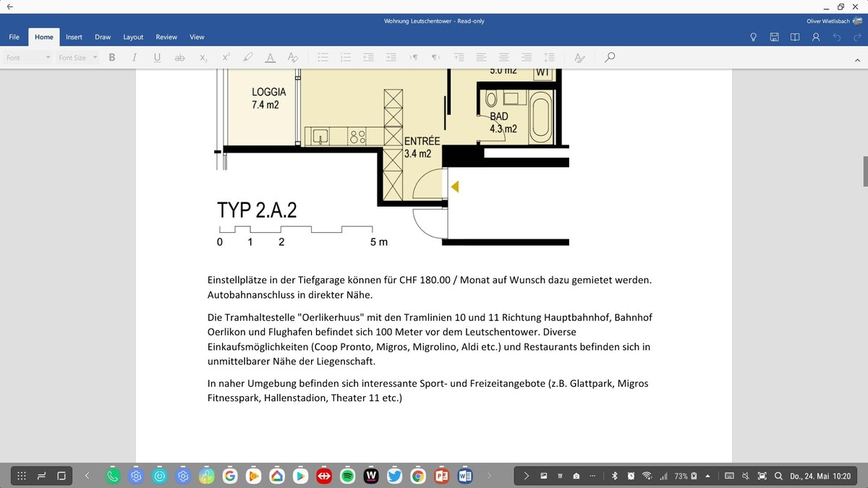868x488 pixels.
Task: Select the text highlight color tool
Action: point(248,57)
